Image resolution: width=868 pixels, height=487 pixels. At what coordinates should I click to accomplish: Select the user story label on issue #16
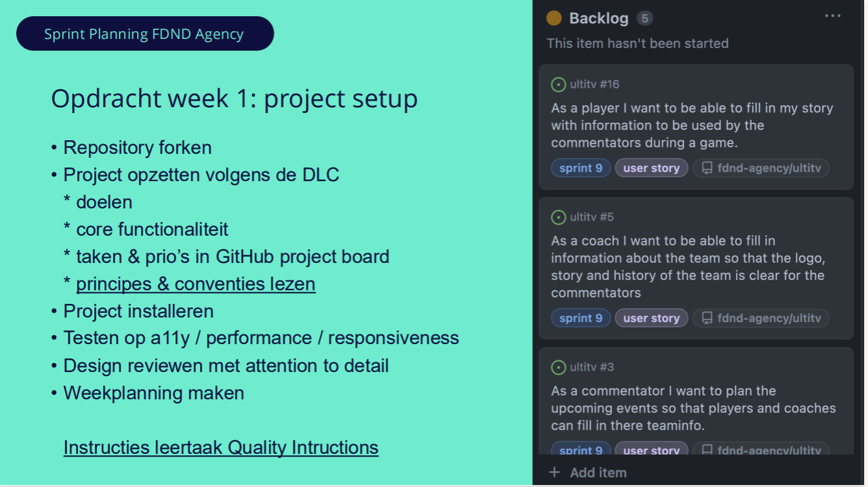(652, 168)
